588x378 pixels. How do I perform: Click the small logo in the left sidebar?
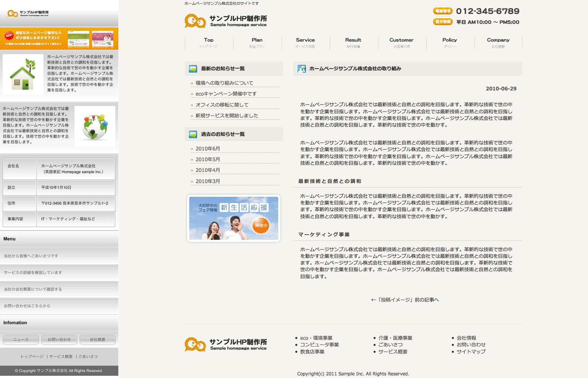click(x=28, y=14)
